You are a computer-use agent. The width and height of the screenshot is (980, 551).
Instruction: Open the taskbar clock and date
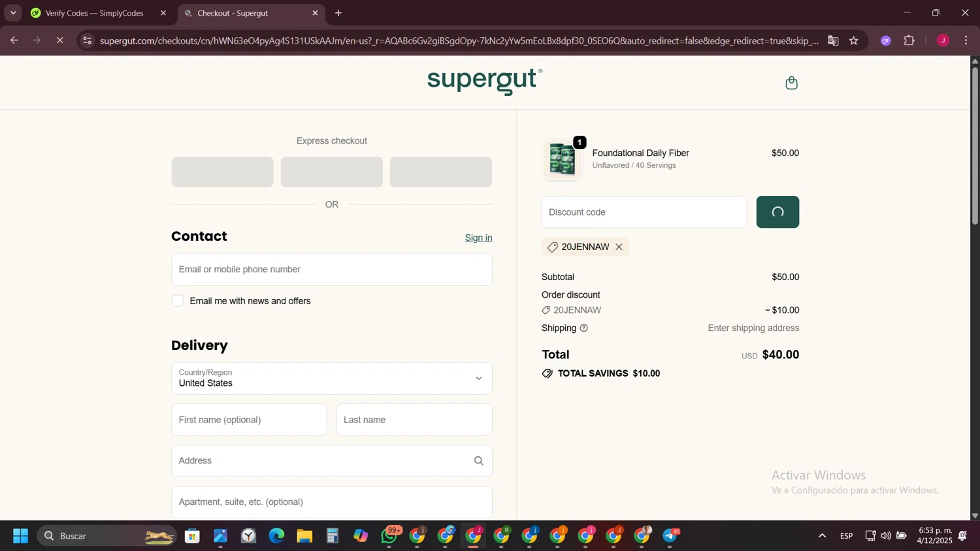(x=935, y=536)
